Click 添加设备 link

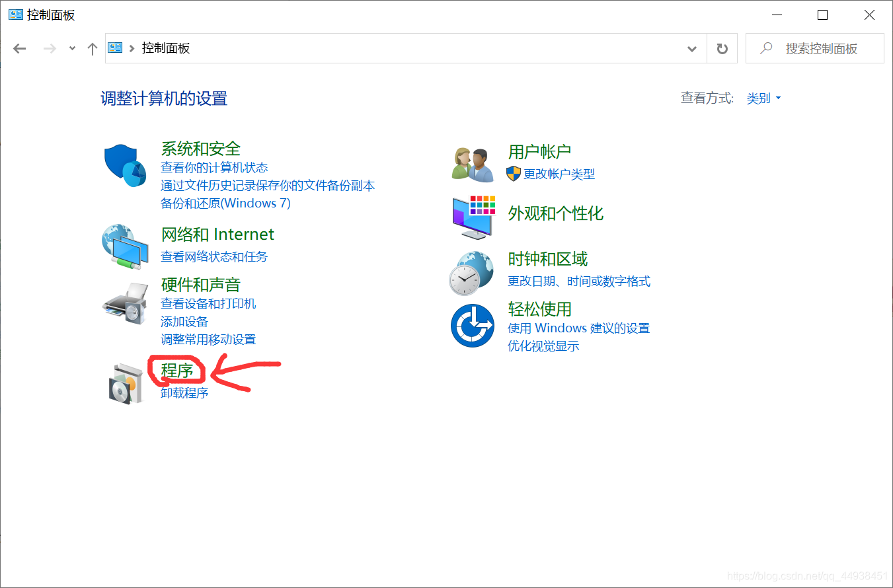(x=184, y=322)
